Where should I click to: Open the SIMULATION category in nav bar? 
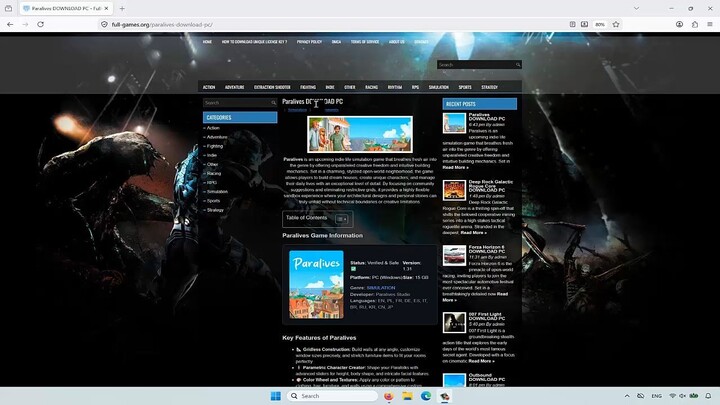(439, 87)
